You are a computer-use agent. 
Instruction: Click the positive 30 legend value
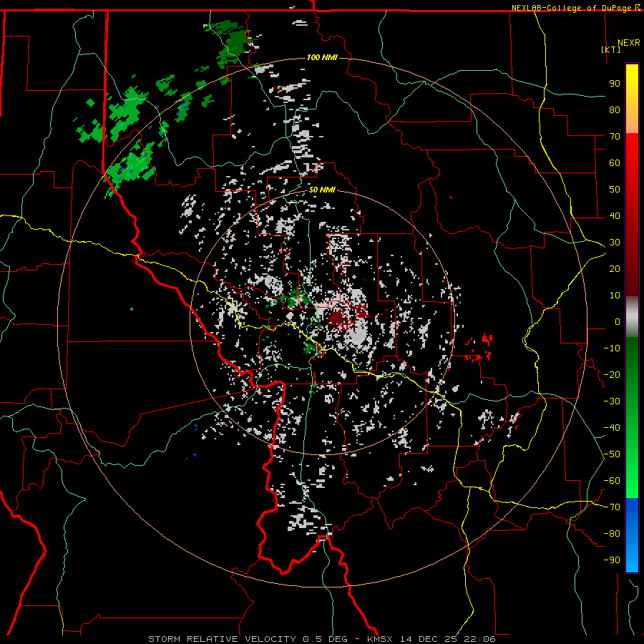click(615, 243)
